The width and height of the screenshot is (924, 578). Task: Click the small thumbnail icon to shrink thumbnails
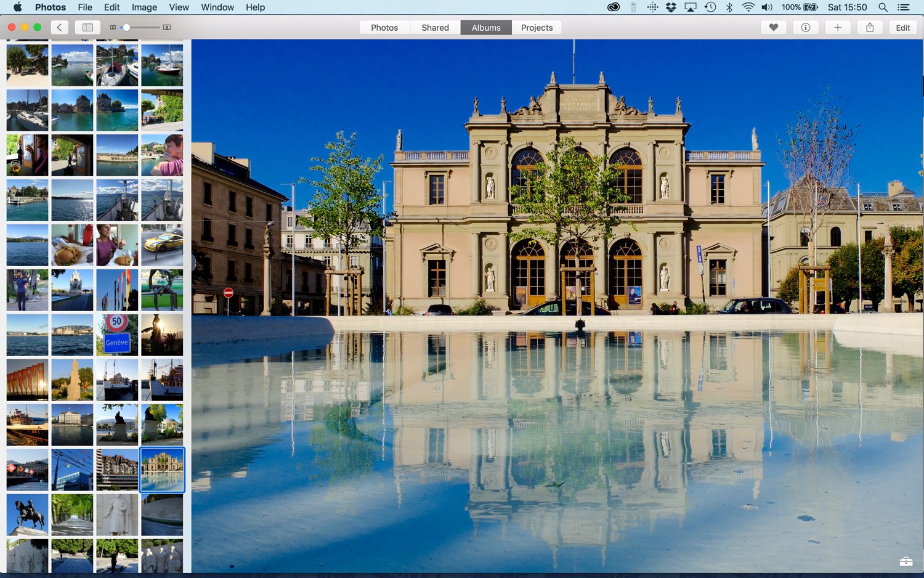113,27
